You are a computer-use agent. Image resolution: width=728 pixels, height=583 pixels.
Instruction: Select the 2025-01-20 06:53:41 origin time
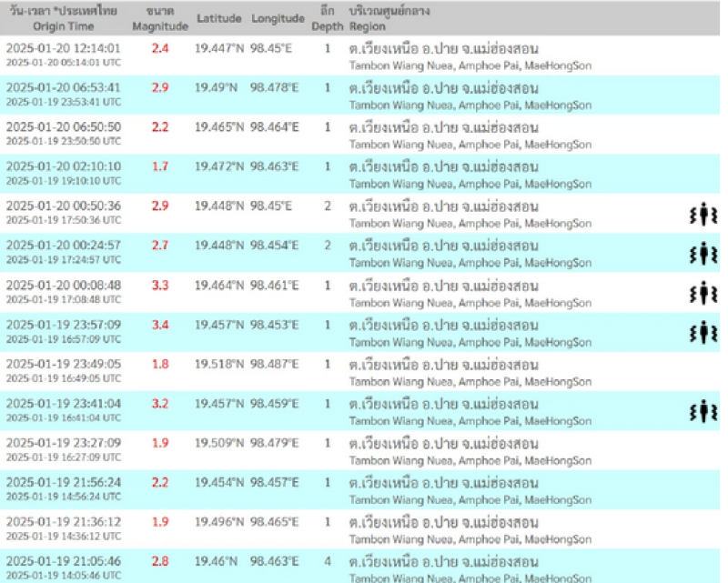[63, 87]
